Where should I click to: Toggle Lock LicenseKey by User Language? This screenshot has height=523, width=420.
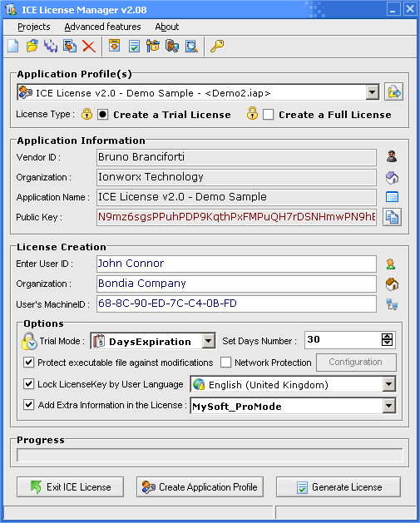point(28,384)
